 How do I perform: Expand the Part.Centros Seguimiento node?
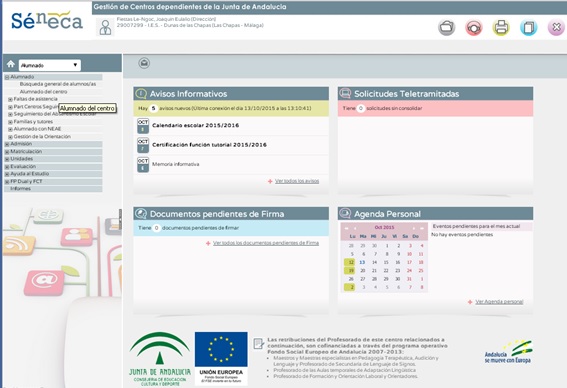[x=10, y=107]
